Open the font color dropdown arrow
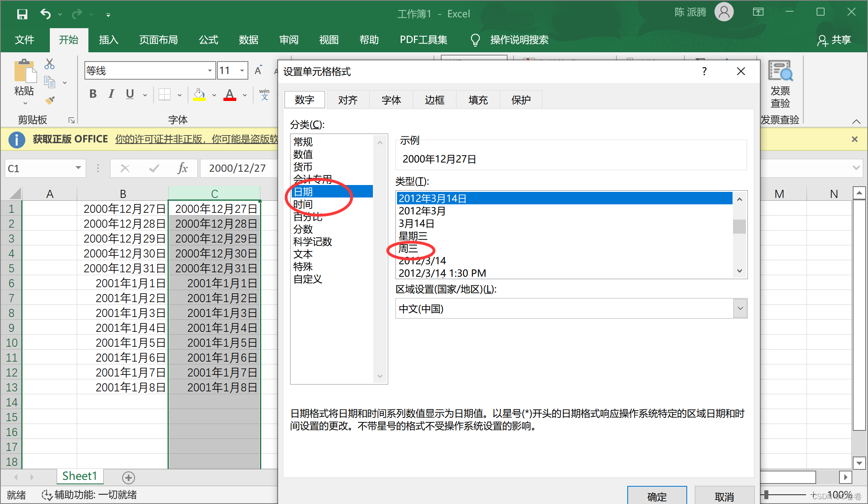The width and height of the screenshot is (868, 504). [244, 95]
